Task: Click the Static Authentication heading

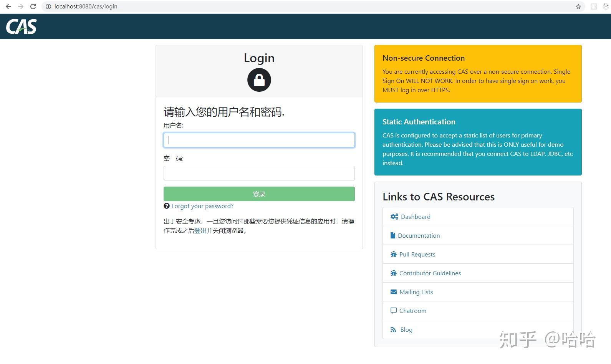Action: [x=419, y=122]
